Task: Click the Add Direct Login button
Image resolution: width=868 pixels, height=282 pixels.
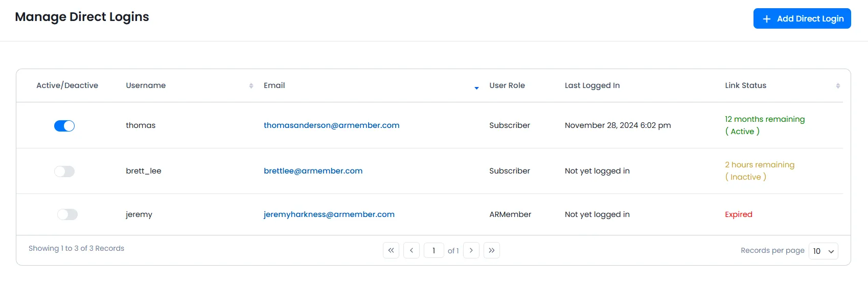Action: 802,18
